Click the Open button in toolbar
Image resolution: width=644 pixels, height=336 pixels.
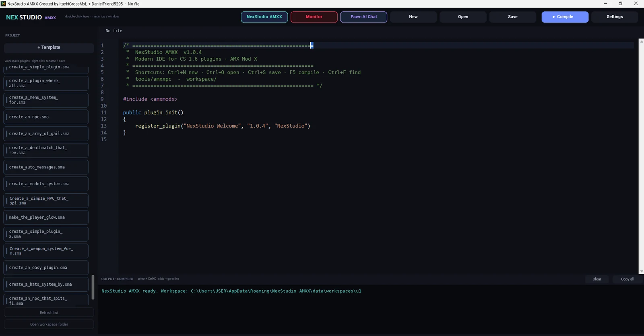[463, 17]
